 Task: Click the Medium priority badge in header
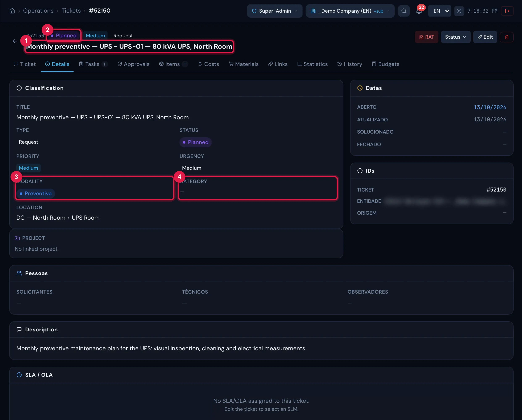click(x=95, y=35)
